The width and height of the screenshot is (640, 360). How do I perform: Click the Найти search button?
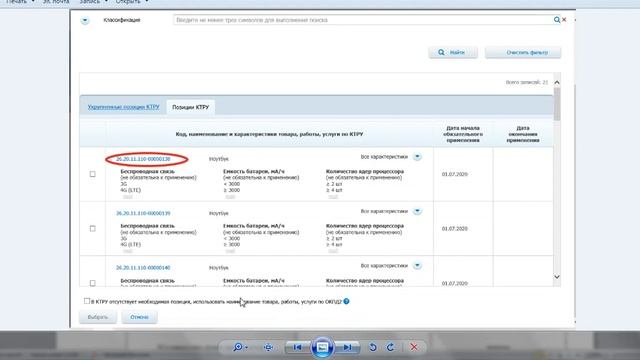pos(453,52)
